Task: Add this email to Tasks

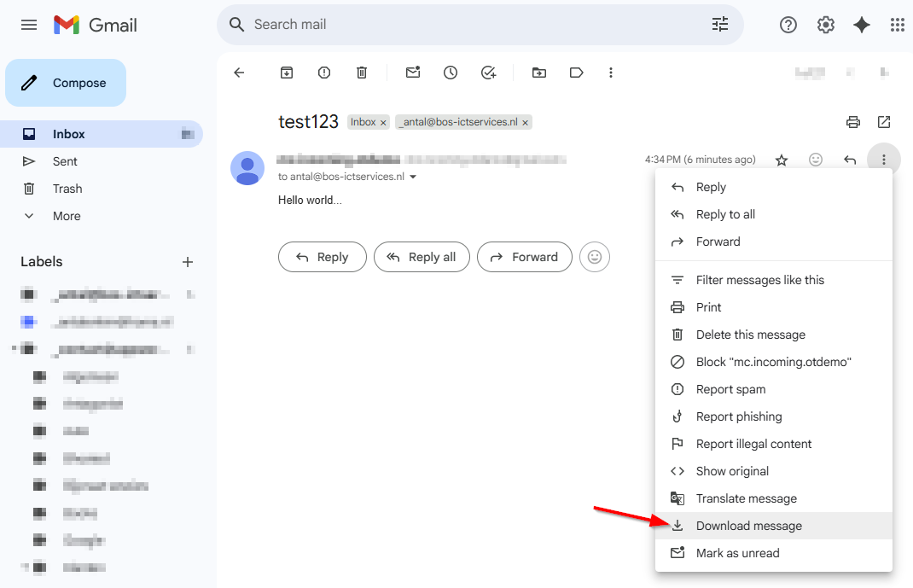Action: coord(487,73)
